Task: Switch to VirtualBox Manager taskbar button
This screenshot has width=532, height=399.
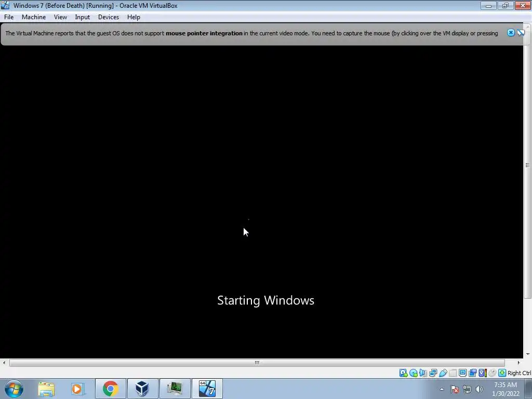Action: 142,389
